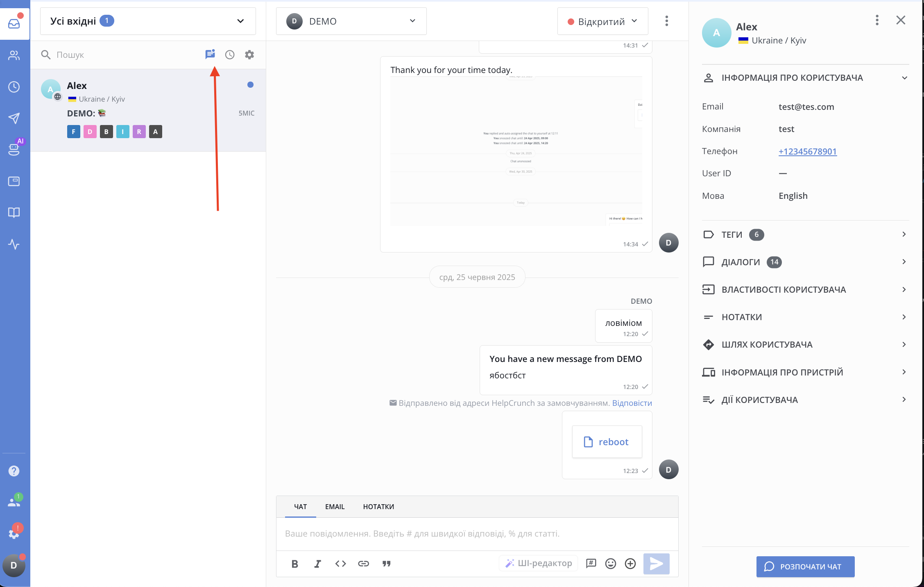Switch to the НОТАТКИ editor tab
Image resolution: width=924 pixels, height=587 pixels.
(378, 507)
